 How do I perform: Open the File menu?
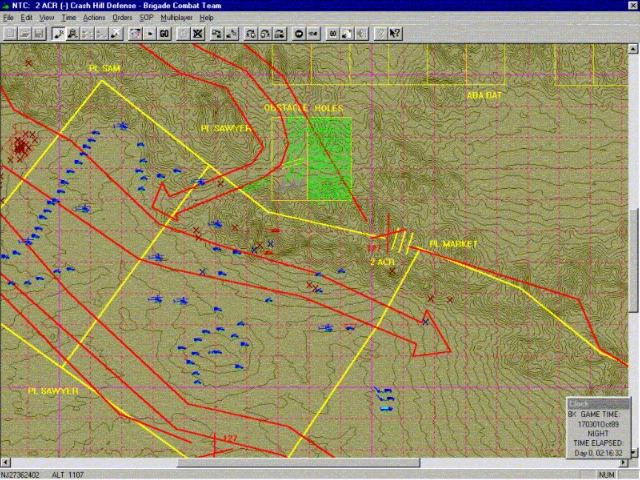(8, 18)
